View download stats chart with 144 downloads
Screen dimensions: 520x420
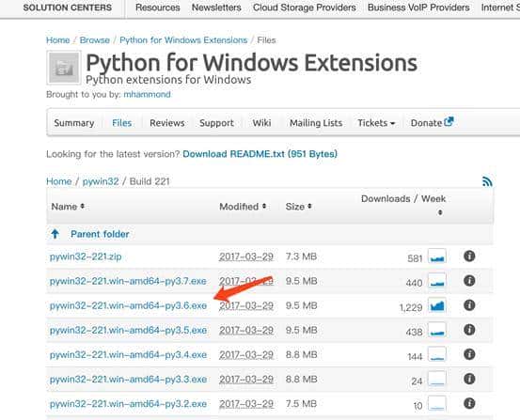tap(437, 354)
